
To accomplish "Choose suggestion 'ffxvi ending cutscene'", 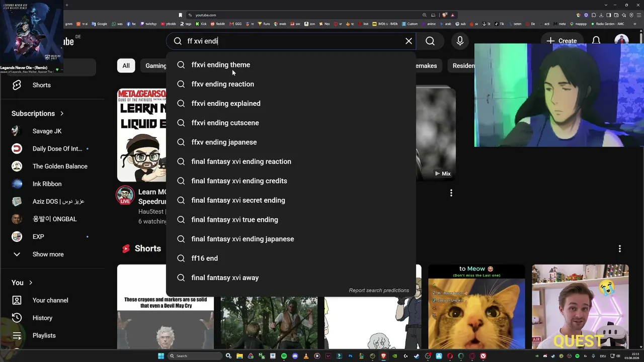I will point(291,123).
